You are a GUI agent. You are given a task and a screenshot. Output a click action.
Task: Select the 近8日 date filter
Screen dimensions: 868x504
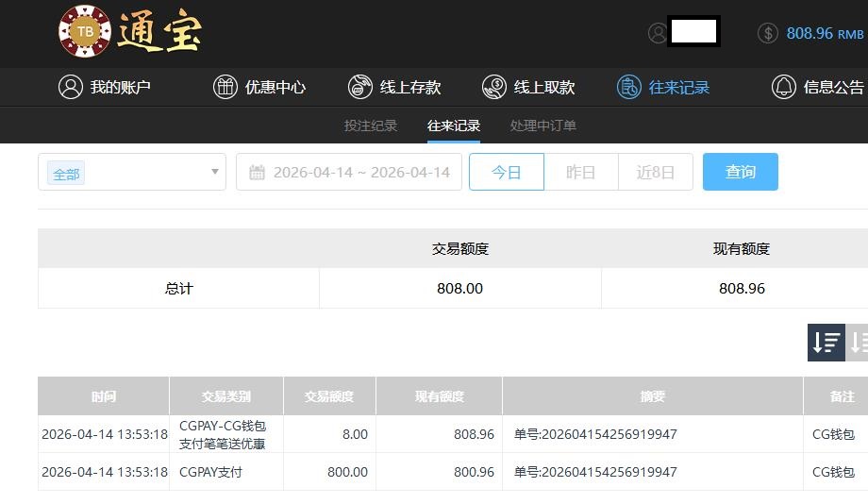point(655,172)
